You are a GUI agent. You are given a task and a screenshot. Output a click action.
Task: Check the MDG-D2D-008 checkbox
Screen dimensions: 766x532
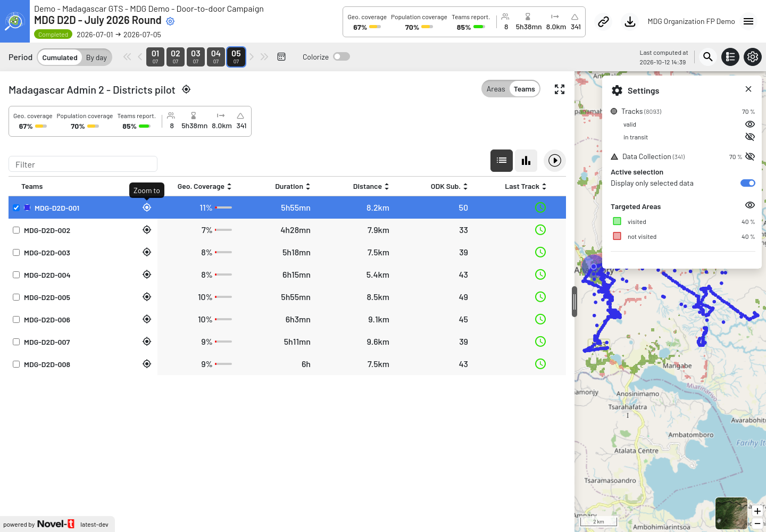[x=16, y=364]
